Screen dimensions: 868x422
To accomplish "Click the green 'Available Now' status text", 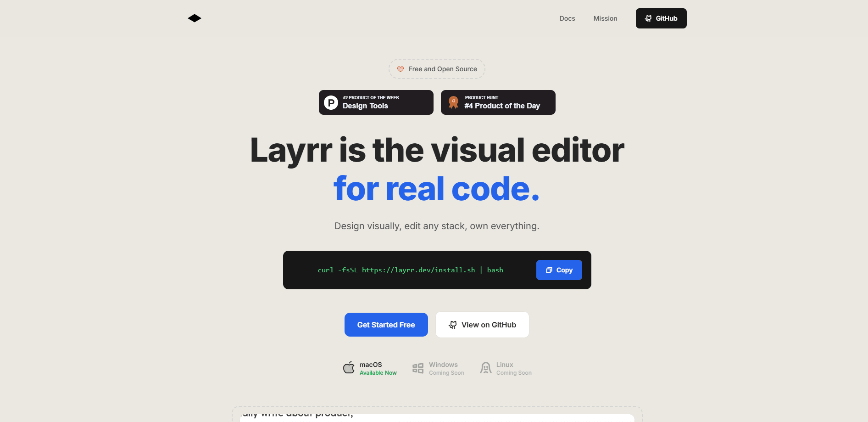I will [378, 373].
